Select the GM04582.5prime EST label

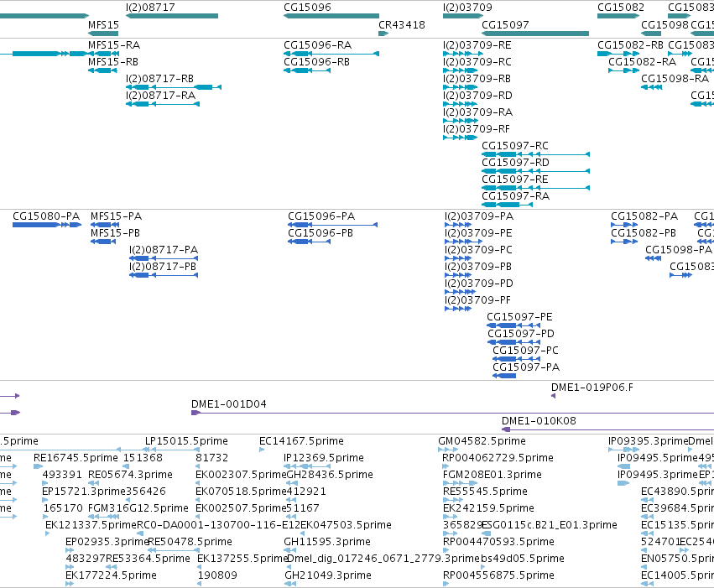point(482,441)
